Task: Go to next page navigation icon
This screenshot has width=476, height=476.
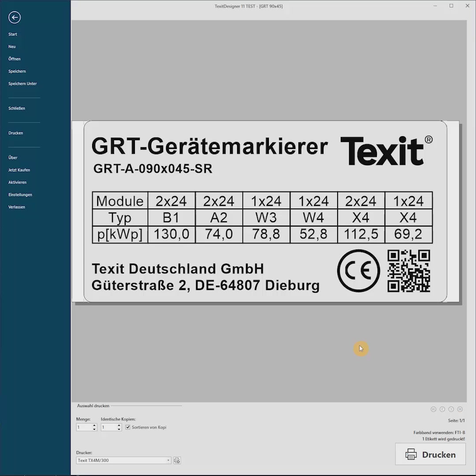Action: (x=451, y=409)
